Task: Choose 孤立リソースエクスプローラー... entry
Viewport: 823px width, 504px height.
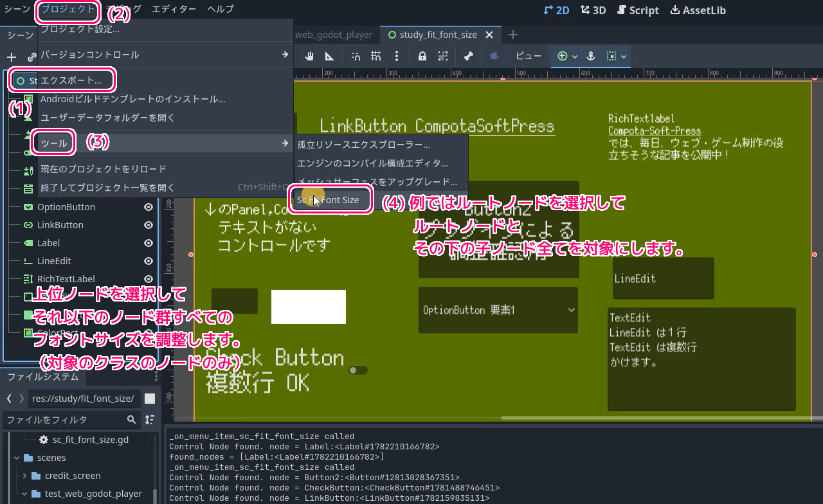Action: 380,145
